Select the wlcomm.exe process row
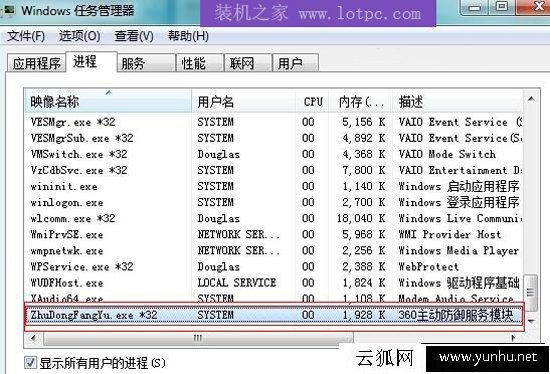Viewport: 550px width, 374px height. point(274,218)
